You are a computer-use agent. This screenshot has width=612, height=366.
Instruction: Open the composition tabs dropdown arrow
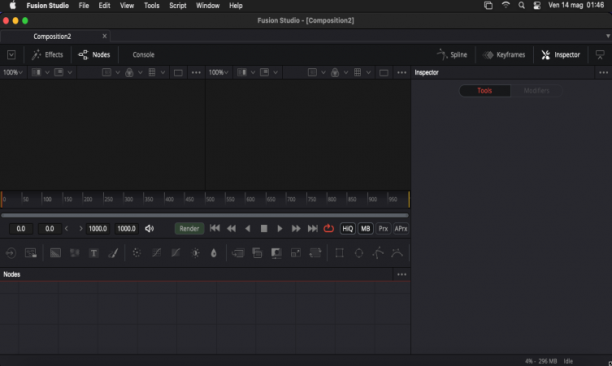click(608, 36)
